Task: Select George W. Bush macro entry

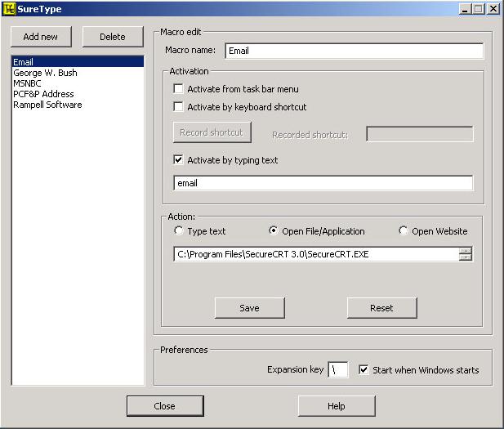Action: [x=78, y=73]
